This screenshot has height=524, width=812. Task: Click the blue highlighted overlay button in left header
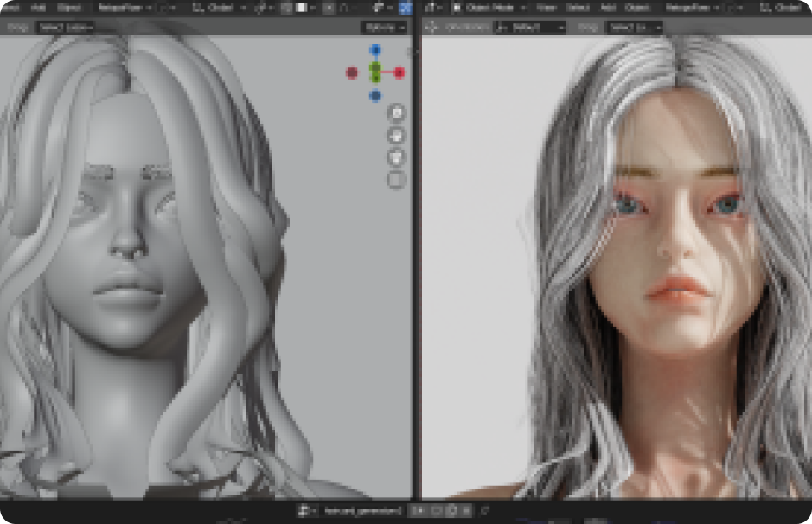point(406,7)
